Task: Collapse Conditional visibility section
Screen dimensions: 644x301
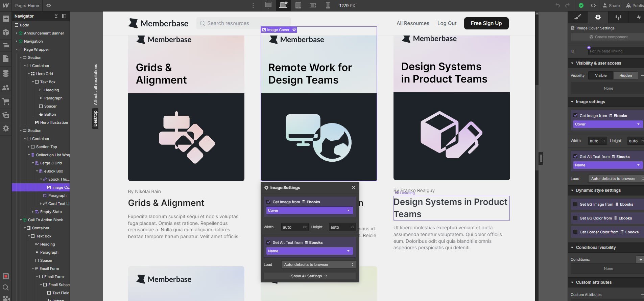Action: click(x=572, y=248)
